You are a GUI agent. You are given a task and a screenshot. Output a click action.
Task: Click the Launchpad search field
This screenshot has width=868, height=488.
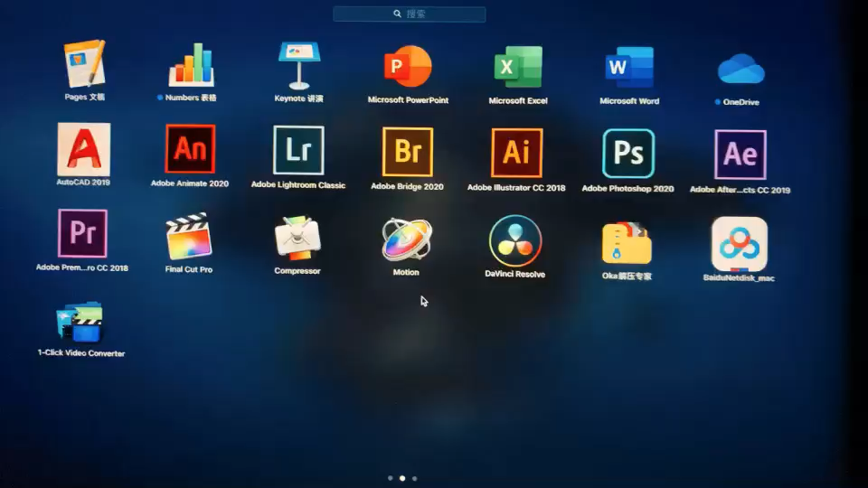pyautogui.click(x=409, y=14)
